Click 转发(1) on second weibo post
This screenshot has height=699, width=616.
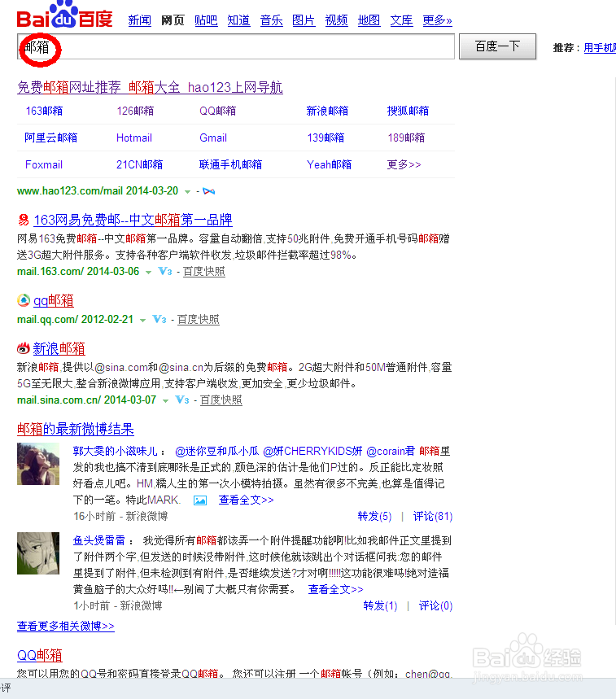tap(380, 606)
